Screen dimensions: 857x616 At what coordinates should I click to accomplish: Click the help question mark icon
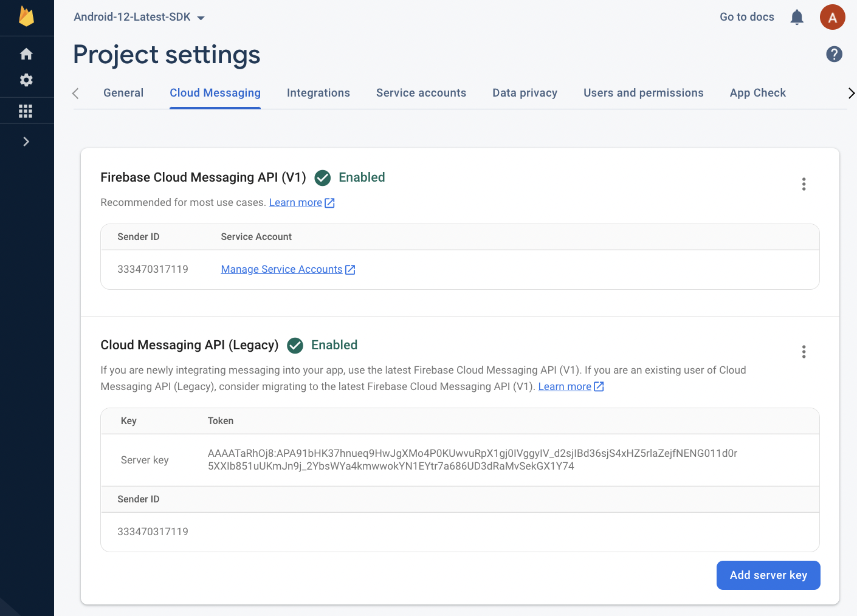835,54
